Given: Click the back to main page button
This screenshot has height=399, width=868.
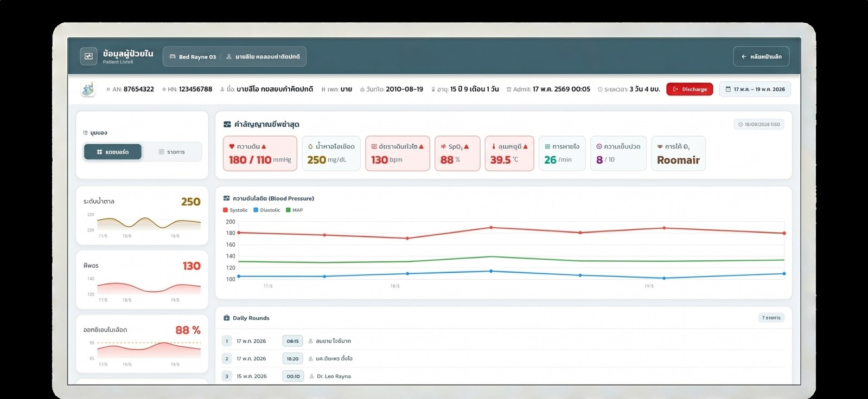Looking at the screenshot, I should (x=761, y=56).
